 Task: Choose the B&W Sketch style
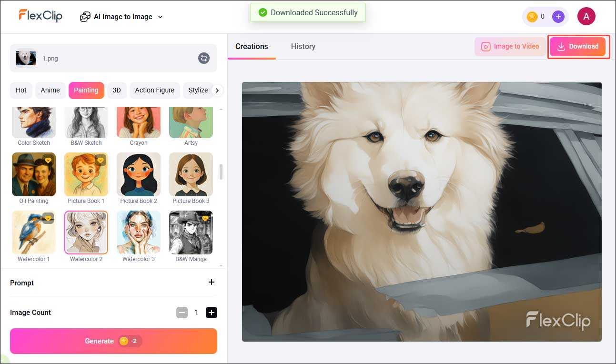pyautogui.click(x=86, y=123)
